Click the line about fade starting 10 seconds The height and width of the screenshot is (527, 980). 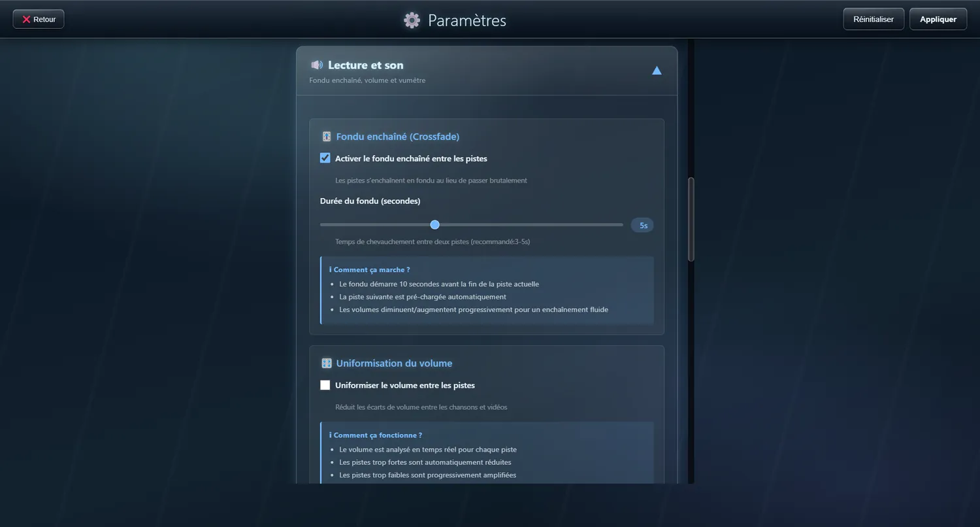point(439,284)
